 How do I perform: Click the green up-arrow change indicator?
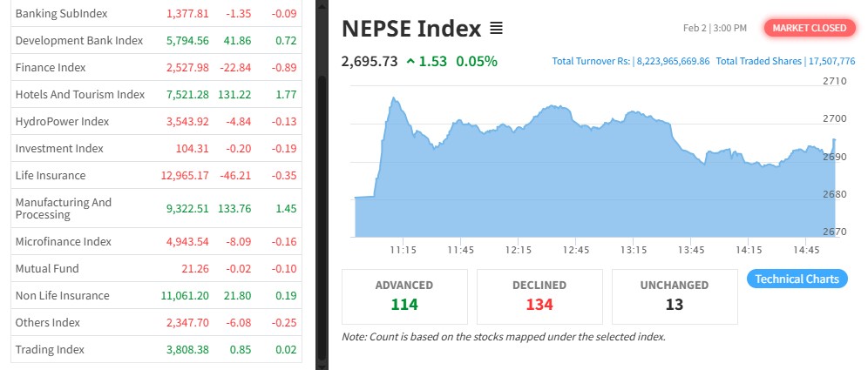(x=410, y=61)
